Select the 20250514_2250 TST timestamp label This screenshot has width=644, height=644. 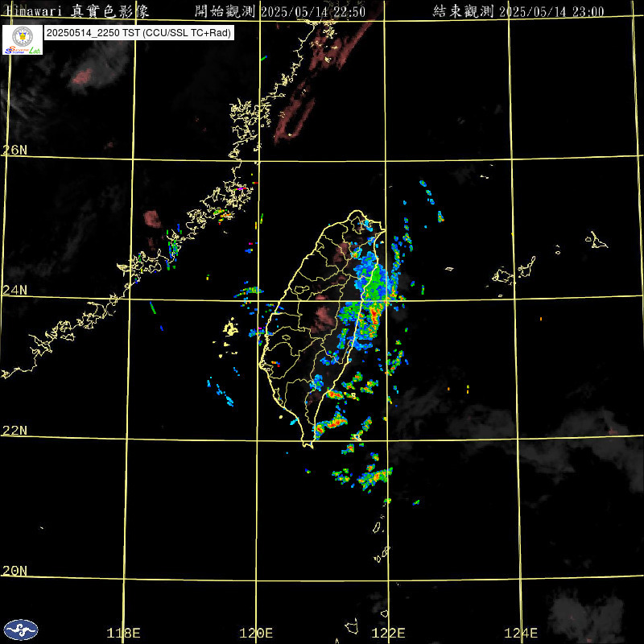(138, 33)
